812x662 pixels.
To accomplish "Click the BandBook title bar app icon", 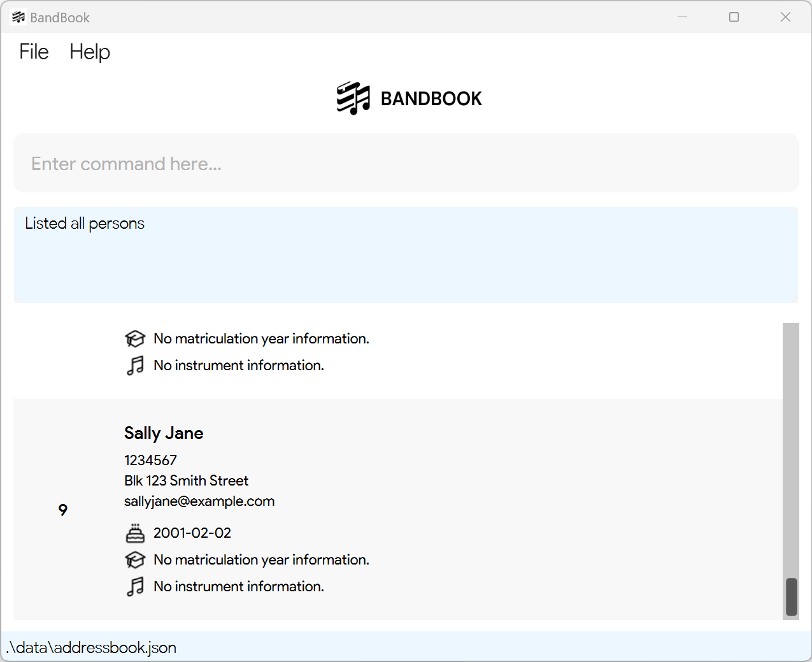I will click(x=18, y=17).
